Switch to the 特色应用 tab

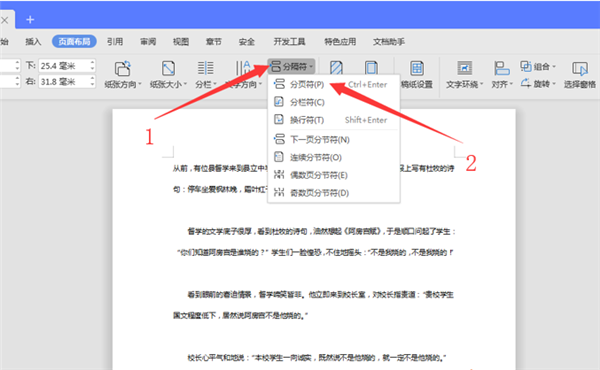(x=340, y=41)
